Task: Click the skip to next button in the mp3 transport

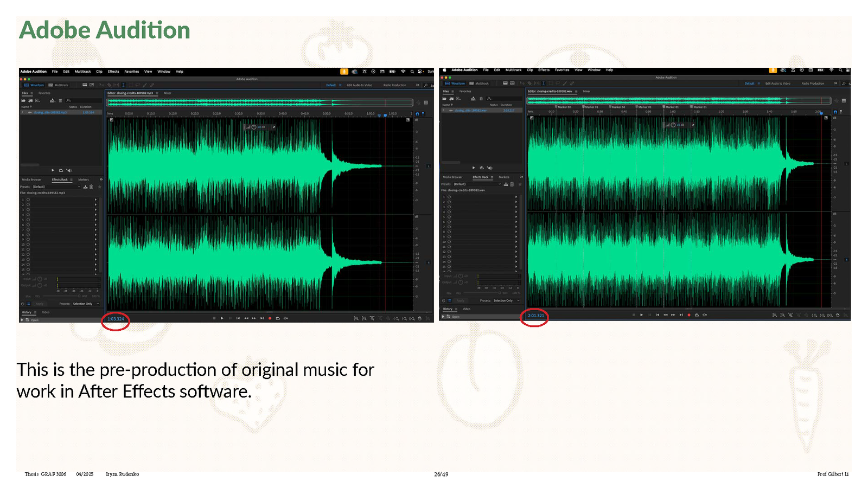Action: tap(261, 318)
